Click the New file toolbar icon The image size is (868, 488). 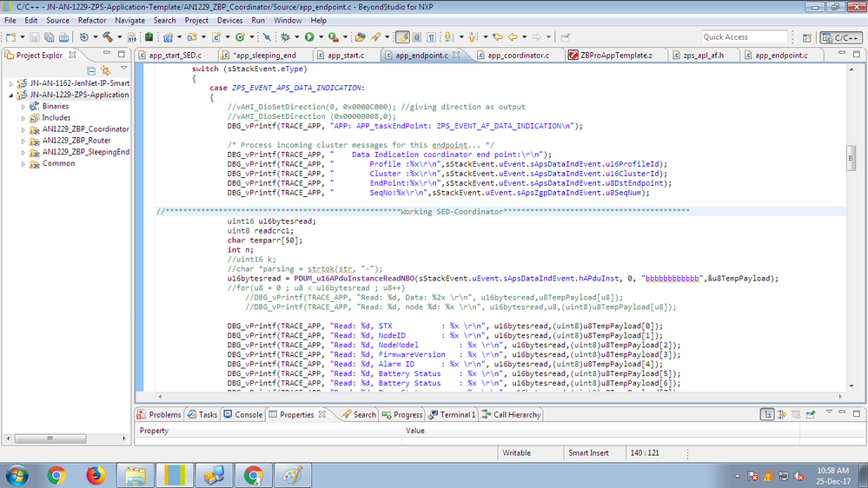pos(10,37)
